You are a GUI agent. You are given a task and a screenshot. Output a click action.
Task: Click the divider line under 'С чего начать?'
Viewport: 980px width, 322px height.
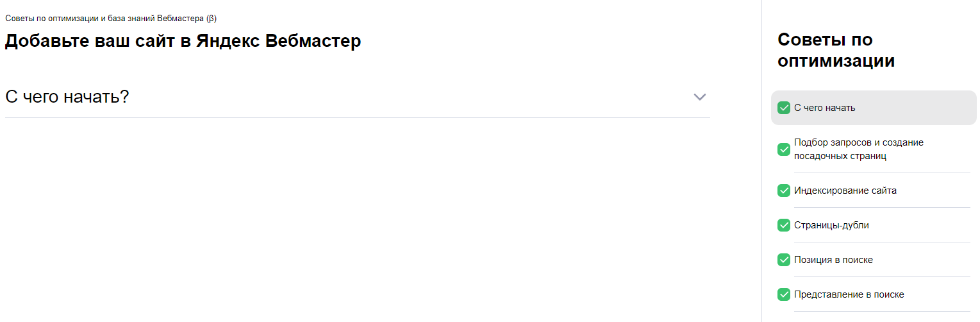[x=357, y=117]
